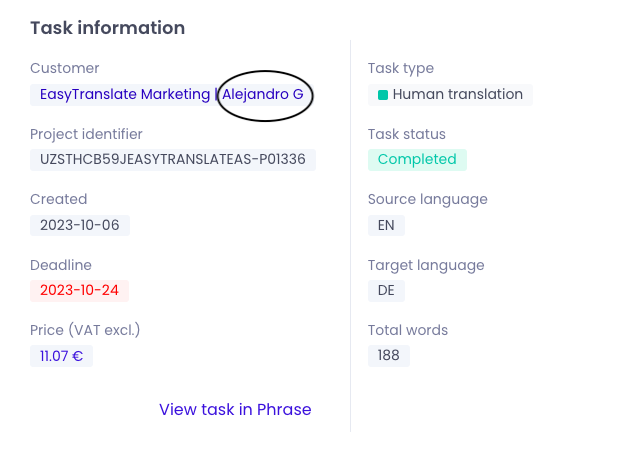The height and width of the screenshot is (455, 626).
Task: Click the Total words label
Action: point(408,330)
